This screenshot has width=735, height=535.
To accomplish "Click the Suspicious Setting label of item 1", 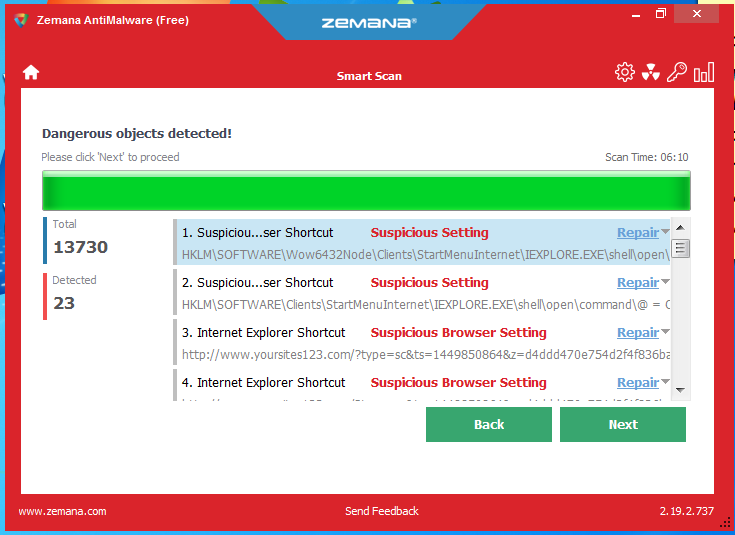I will coord(429,233).
